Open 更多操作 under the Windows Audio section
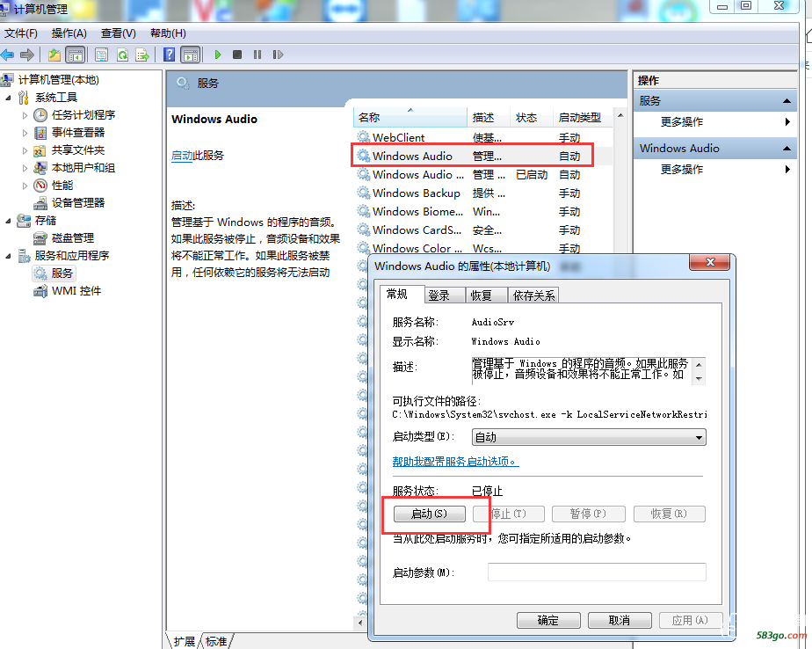Viewport: 812px width, 649px height. coord(682,170)
